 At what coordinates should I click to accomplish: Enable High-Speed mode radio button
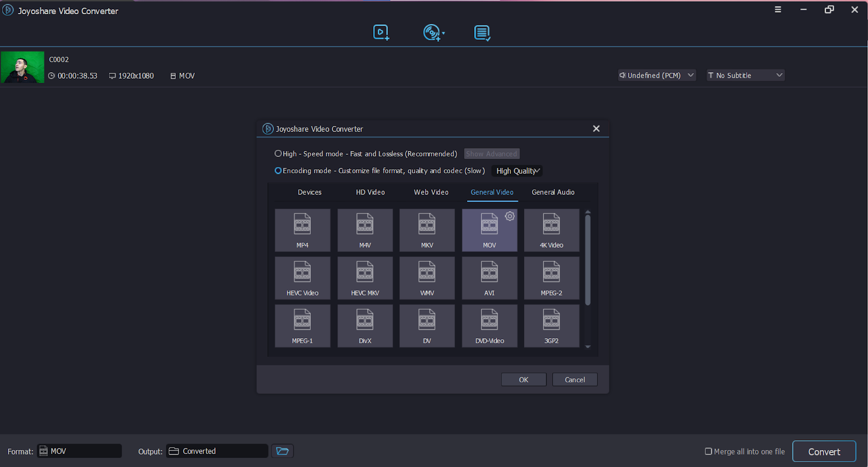point(278,154)
